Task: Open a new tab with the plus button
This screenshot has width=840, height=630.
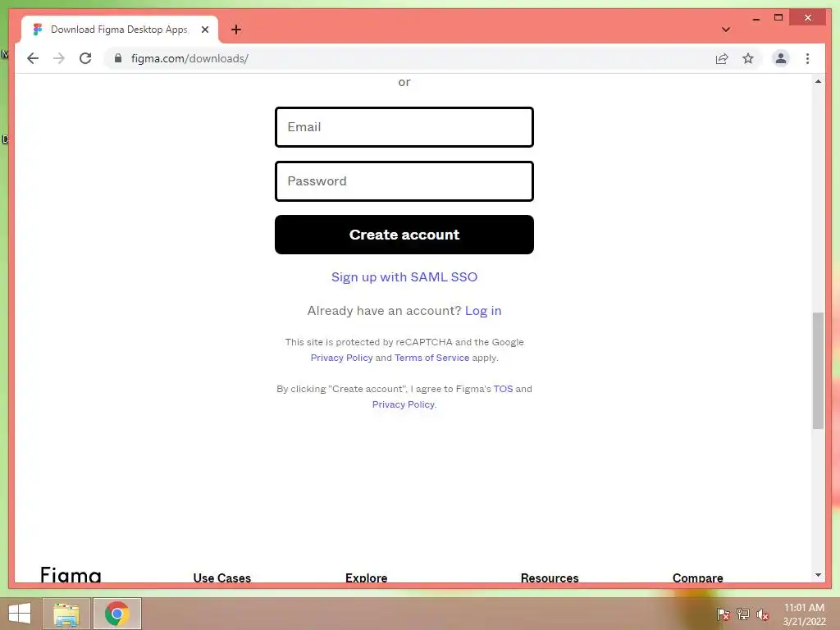Action: tap(235, 30)
